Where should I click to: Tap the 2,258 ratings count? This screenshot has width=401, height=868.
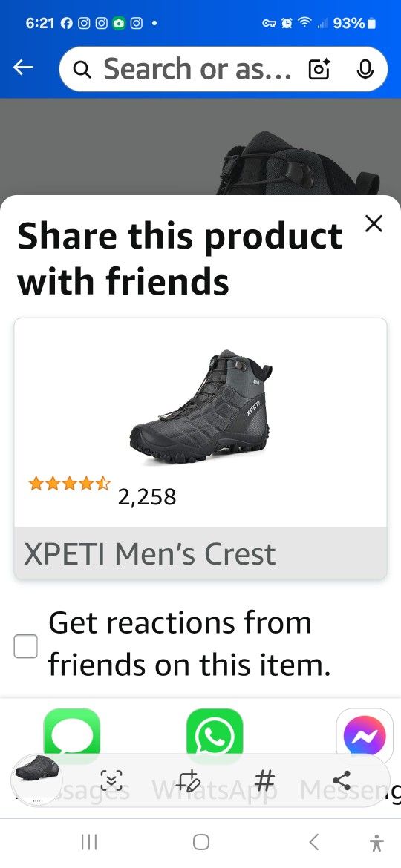click(147, 496)
